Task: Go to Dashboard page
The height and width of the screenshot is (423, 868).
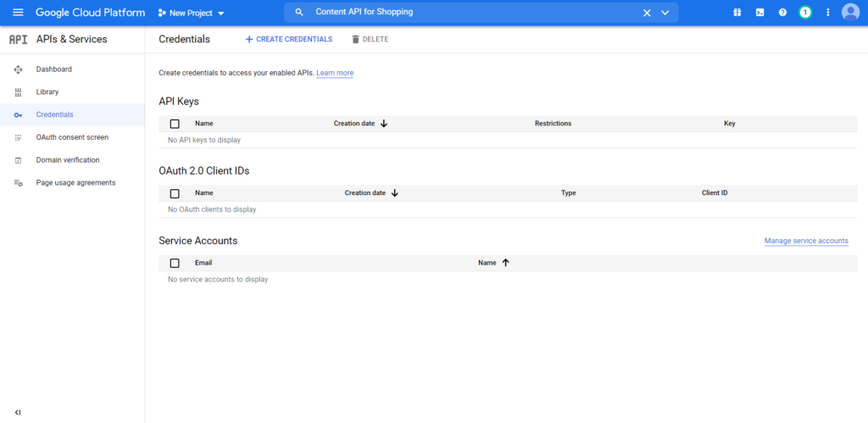Action: coord(54,70)
